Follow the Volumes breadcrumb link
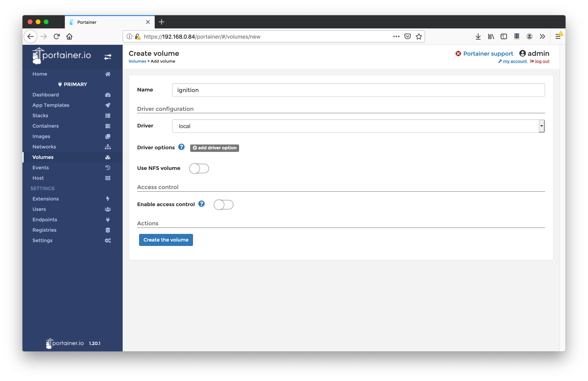This screenshot has width=588, height=381. [137, 61]
